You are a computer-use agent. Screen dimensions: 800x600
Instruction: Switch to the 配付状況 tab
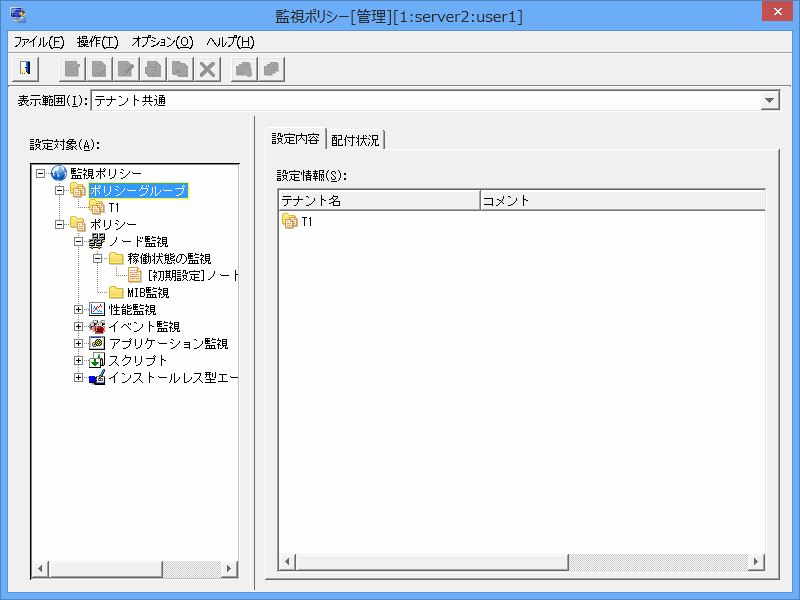tap(355, 140)
